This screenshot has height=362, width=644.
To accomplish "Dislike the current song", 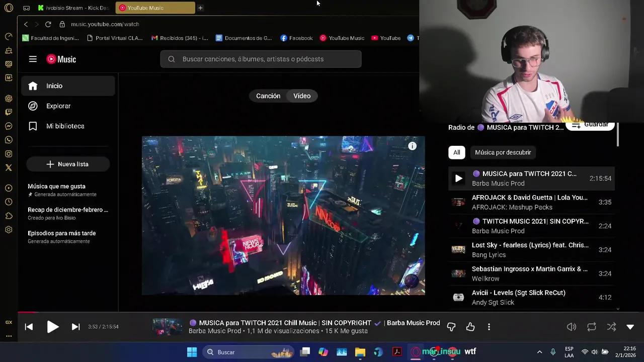I will click(451, 327).
